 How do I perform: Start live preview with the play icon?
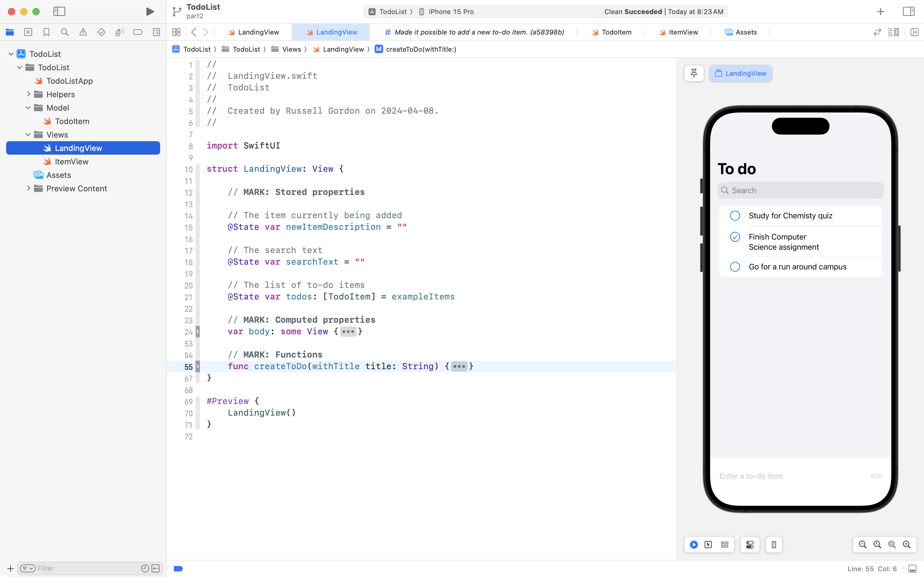coord(694,545)
